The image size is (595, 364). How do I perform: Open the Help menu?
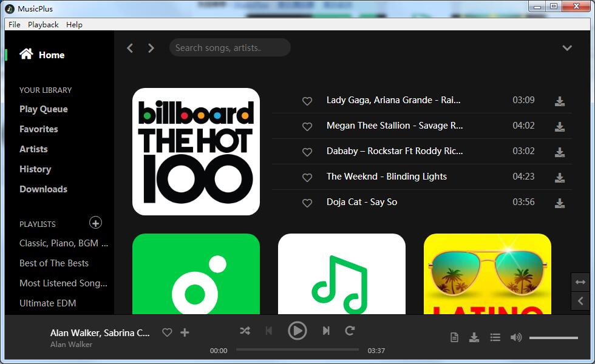(x=74, y=24)
